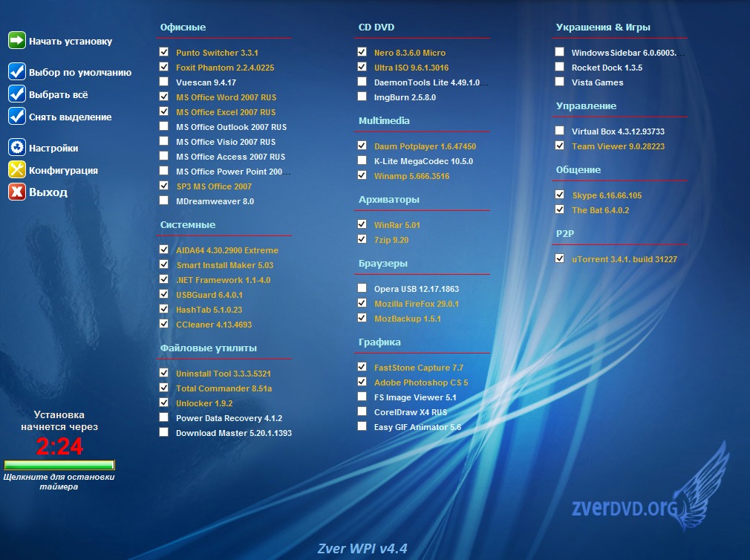Screen dimensions: 750x560
Task: Check Vista Games checkbox
Action: [559, 81]
